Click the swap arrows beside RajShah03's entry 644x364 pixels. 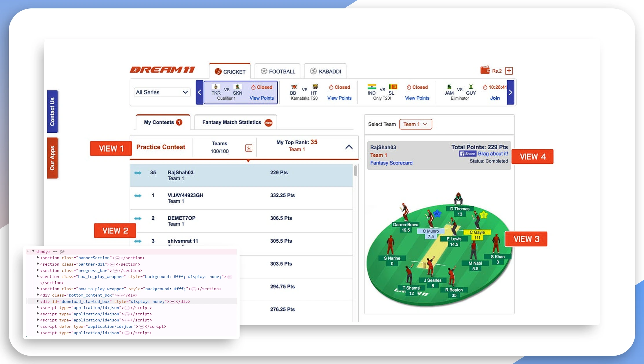coord(138,172)
